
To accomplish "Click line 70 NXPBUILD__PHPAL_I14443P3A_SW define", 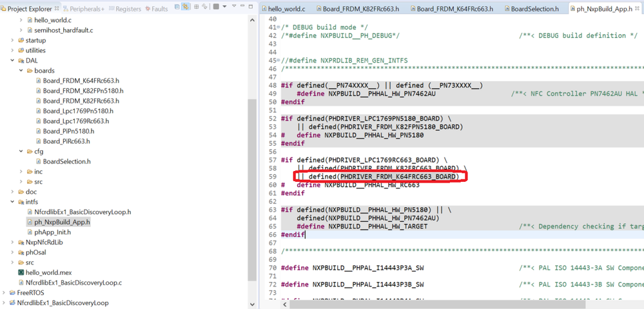I will click(353, 268).
